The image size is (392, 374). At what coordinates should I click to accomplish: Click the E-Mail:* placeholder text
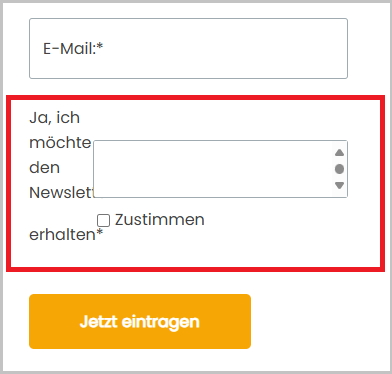click(x=73, y=49)
